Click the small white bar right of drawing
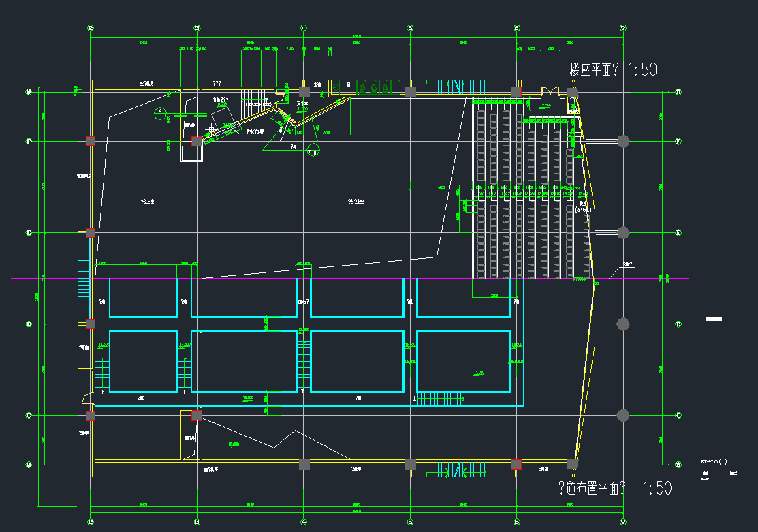This screenshot has width=758, height=532. (713, 319)
